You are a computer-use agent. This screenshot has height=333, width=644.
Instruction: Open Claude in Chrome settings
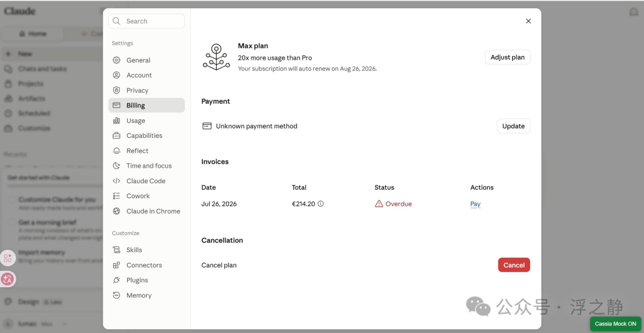pyautogui.click(x=147, y=211)
